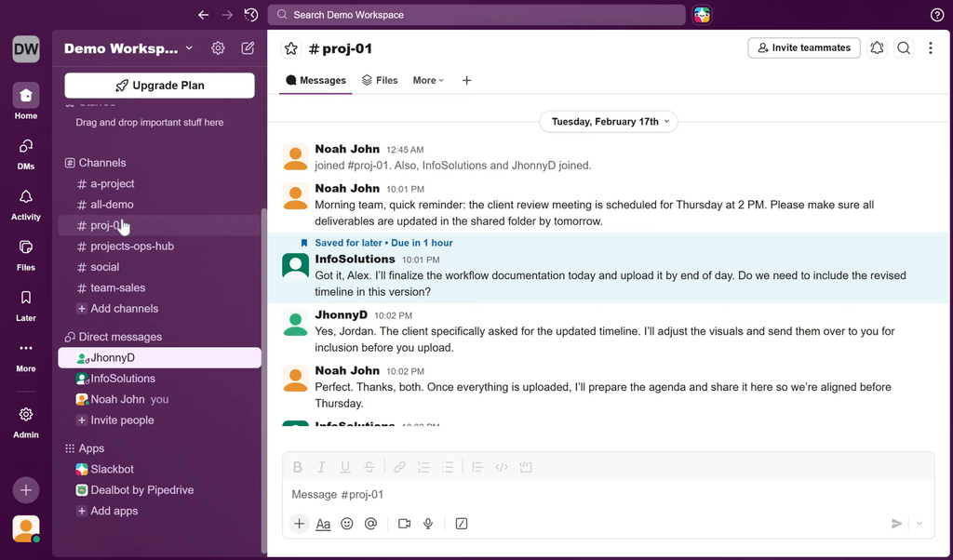Open the Demo Workspace name dropdown

(x=128, y=48)
